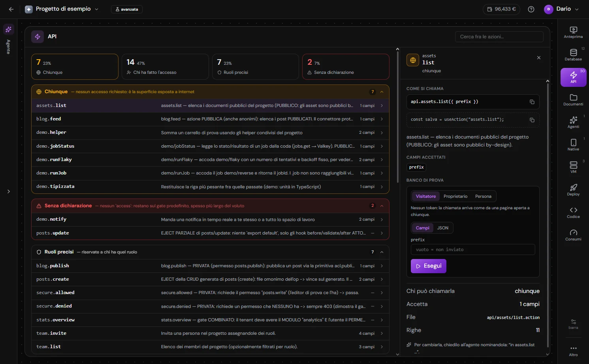Collapse the Ruoli precisi group
This screenshot has height=364, width=589.
click(382, 252)
